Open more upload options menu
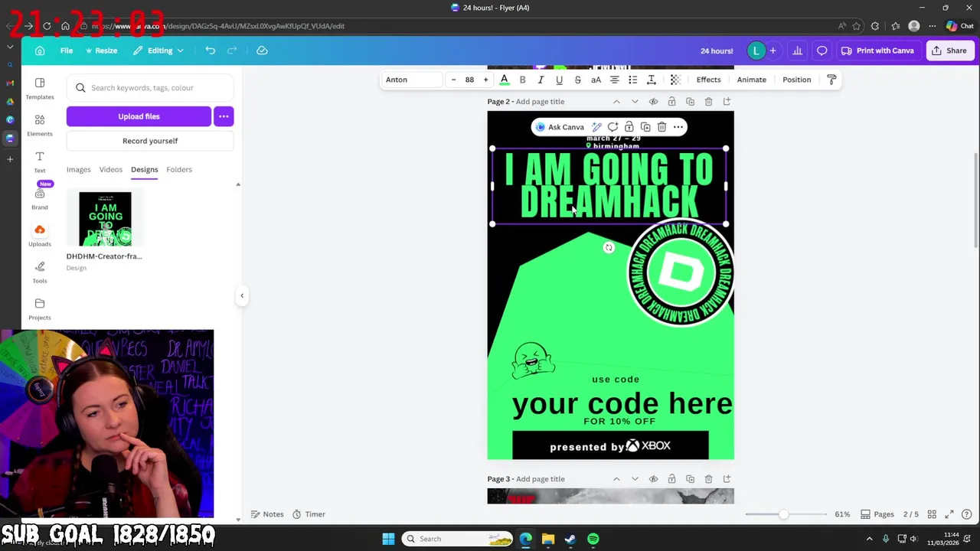The width and height of the screenshot is (980, 551). pyautogui.click(x=224, y=116)
